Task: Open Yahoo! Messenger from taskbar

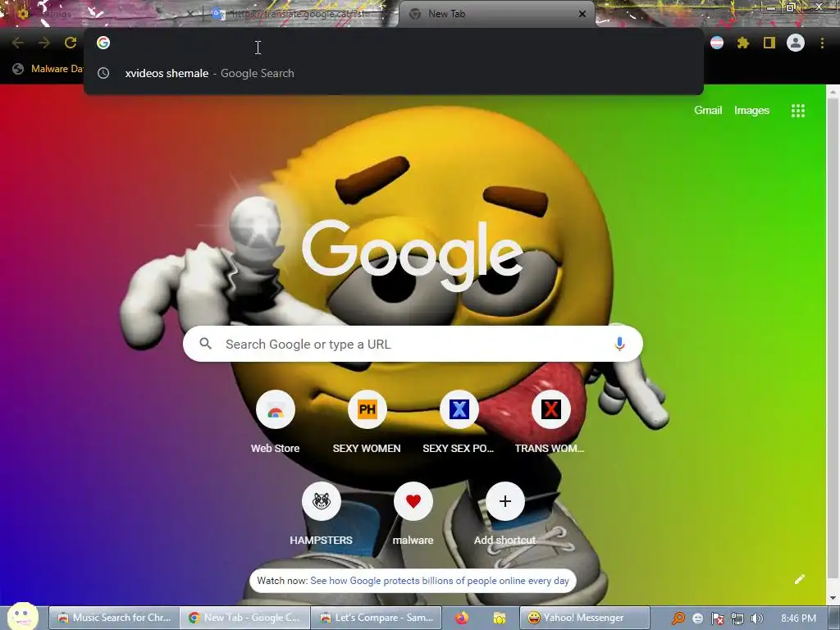Action: tap(584, 618)
